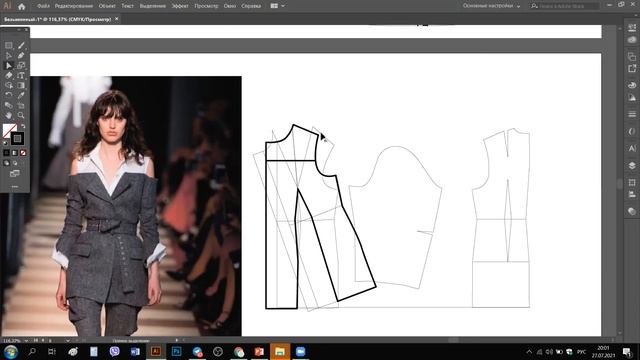Open Word from the taskbar

135,351
